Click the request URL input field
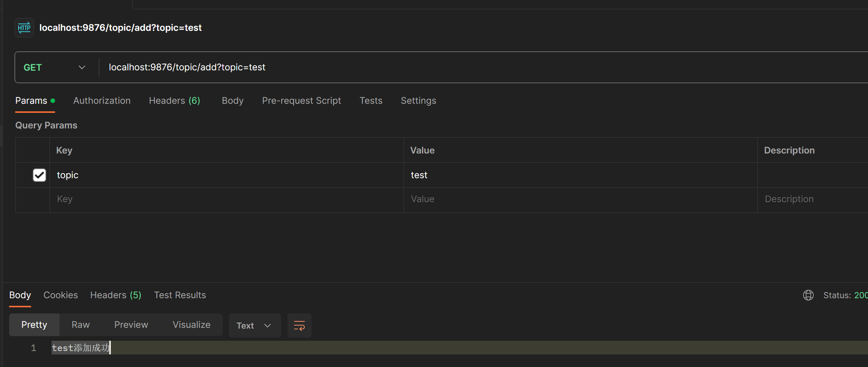This screenshot has width=868, height=367. click(x=434, y=67)
